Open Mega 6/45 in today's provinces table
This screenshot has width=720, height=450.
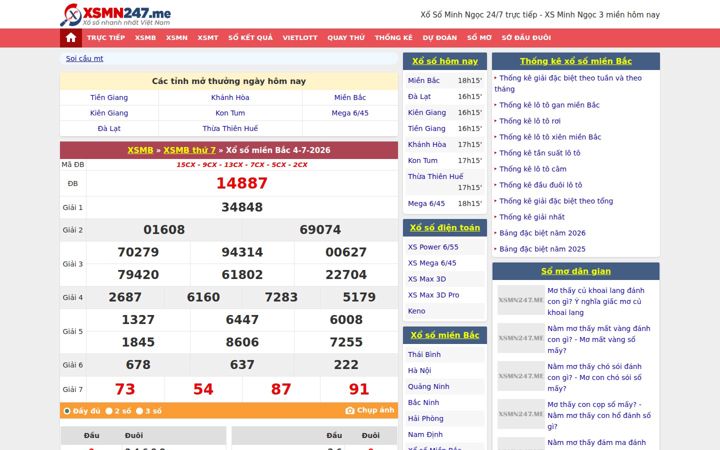(x=350, y=113)
